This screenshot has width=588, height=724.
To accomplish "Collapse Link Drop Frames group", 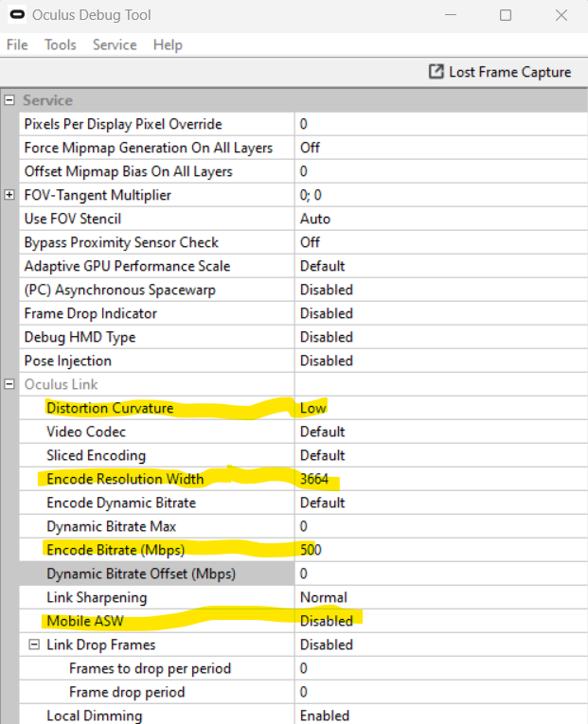I will 34,645.
